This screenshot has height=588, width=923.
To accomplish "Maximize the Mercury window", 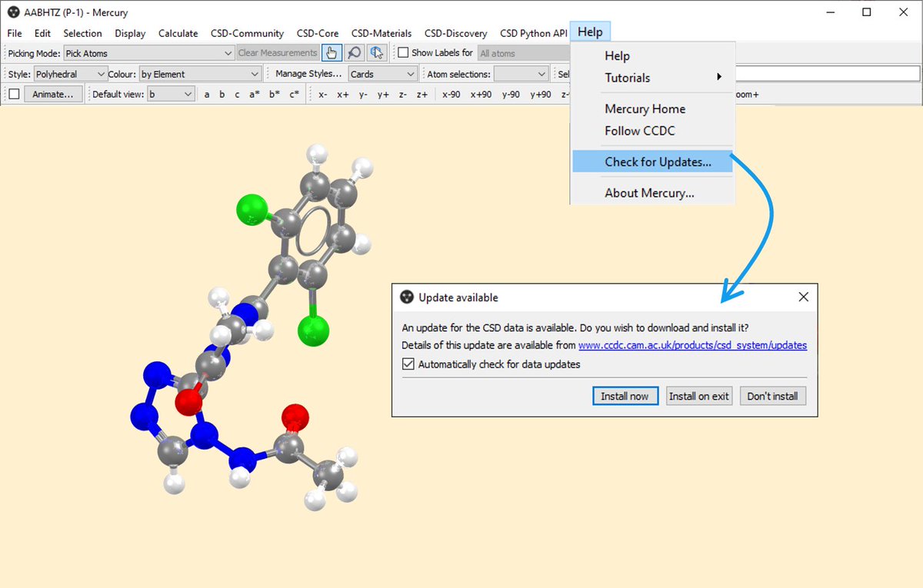I will (867, 12).
